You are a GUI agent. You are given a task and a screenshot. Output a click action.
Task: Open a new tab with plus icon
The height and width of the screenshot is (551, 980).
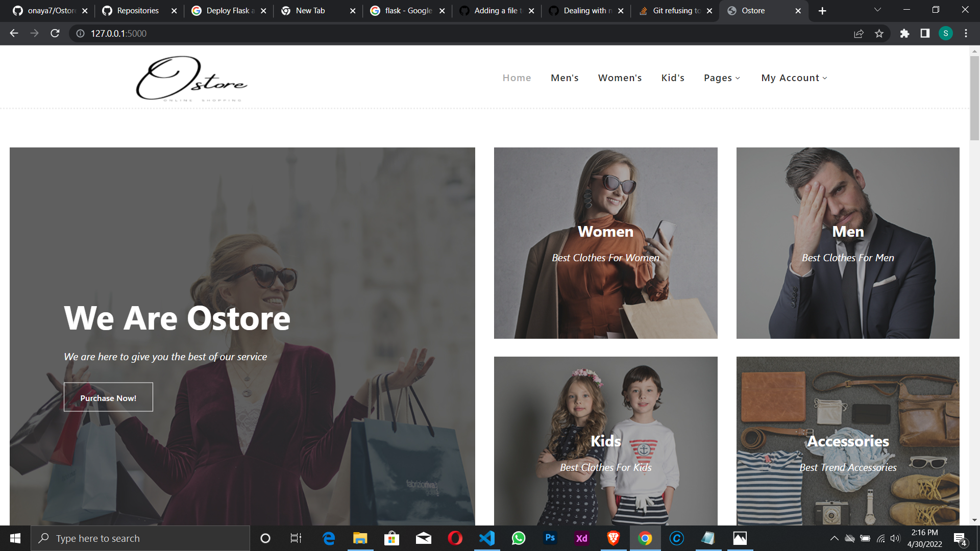click(x=822, y=11)
